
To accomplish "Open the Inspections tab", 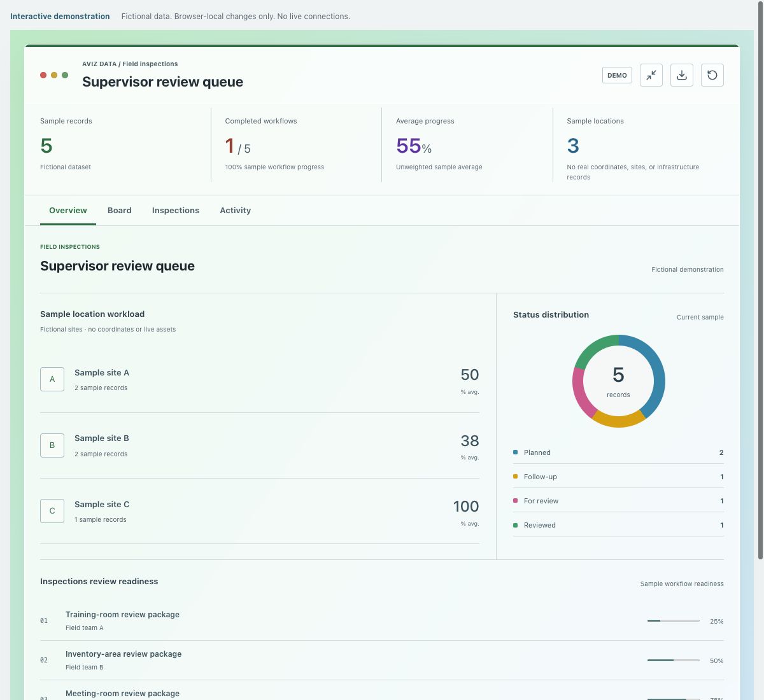I will click(x=176, y=211).
